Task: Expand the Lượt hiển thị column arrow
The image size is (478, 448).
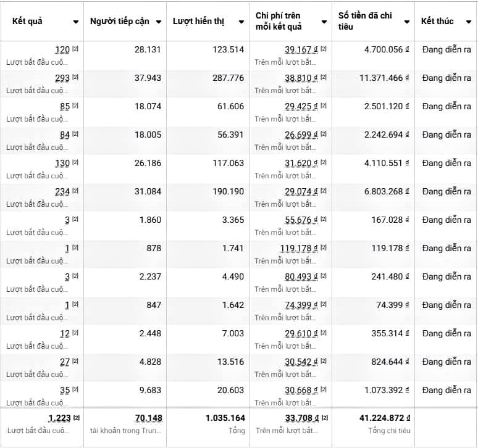Action: (241, 22)
